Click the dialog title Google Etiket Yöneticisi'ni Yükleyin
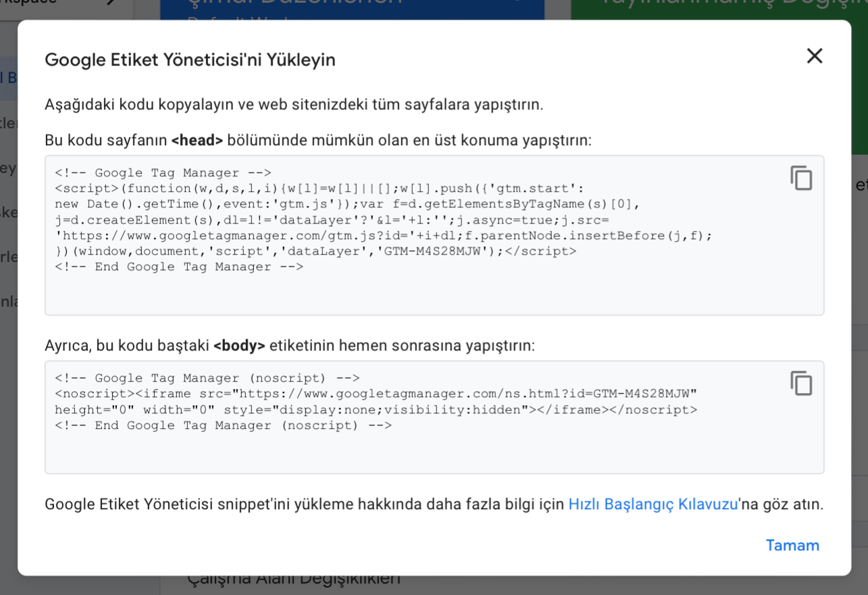This screenshot has height=595, width=868. click(190, 60)
